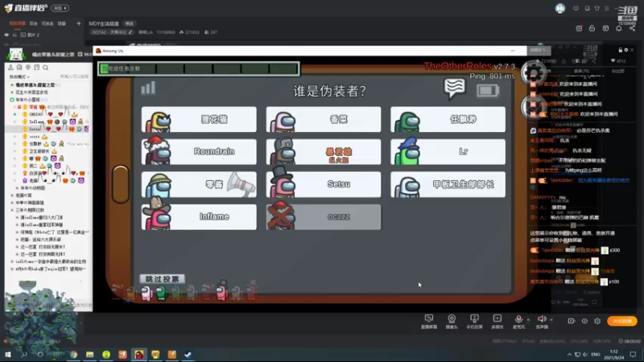Image resolution: width=644 pixels, height=362 pixels.
Task: Select the first scene tab in red
Action: (17, 24)
